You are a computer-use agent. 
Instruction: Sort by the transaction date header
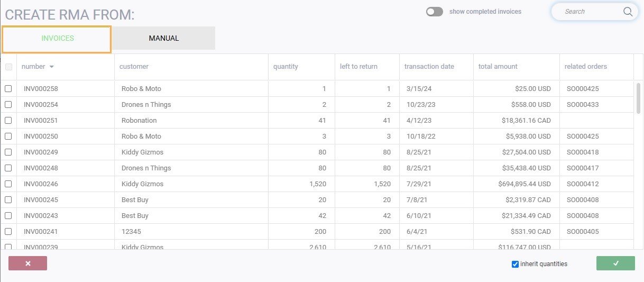[429, 67]
